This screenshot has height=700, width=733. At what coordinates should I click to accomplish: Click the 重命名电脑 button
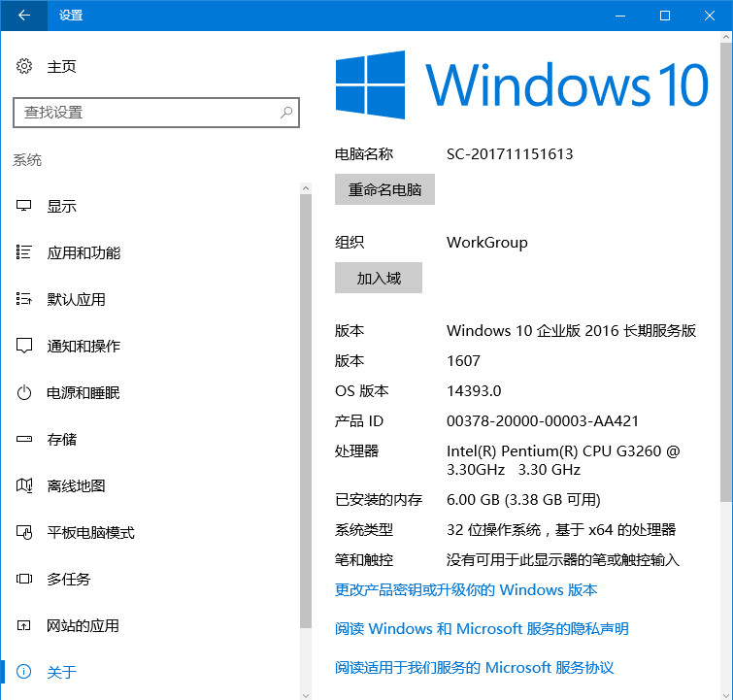384,189
